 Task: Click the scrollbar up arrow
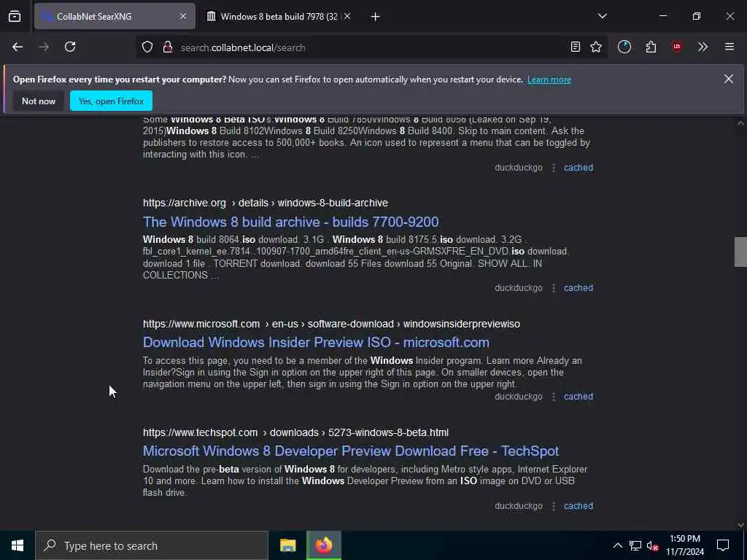[x=740, y=123]
